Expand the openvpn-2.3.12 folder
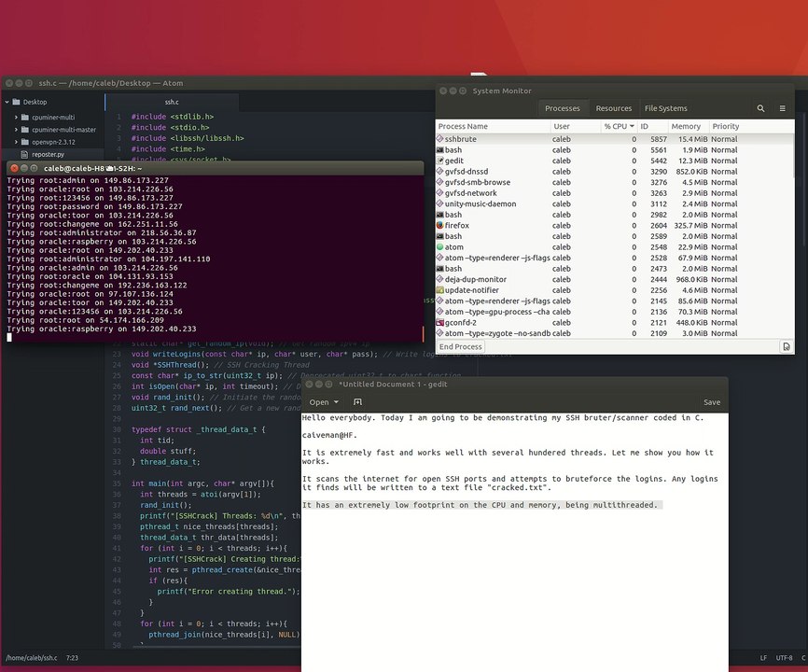Image resolution: width=808 pixels, height=672 pixels. point(16,142)
